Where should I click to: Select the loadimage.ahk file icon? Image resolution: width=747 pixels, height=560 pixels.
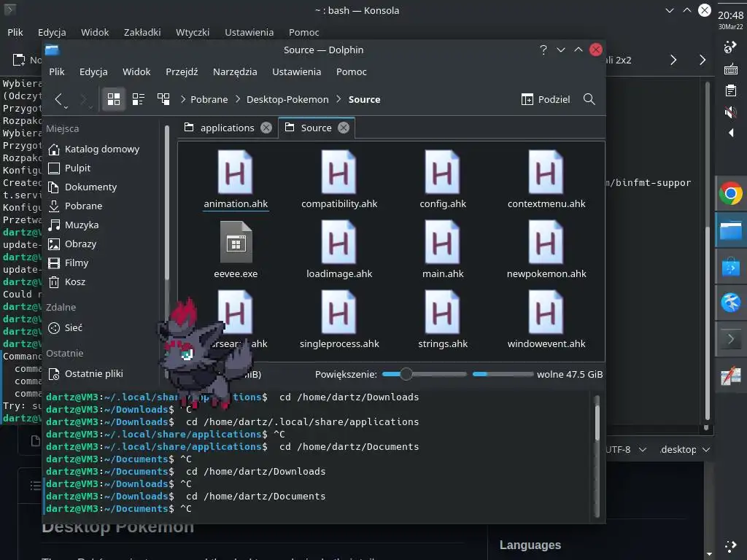[338, 242]
